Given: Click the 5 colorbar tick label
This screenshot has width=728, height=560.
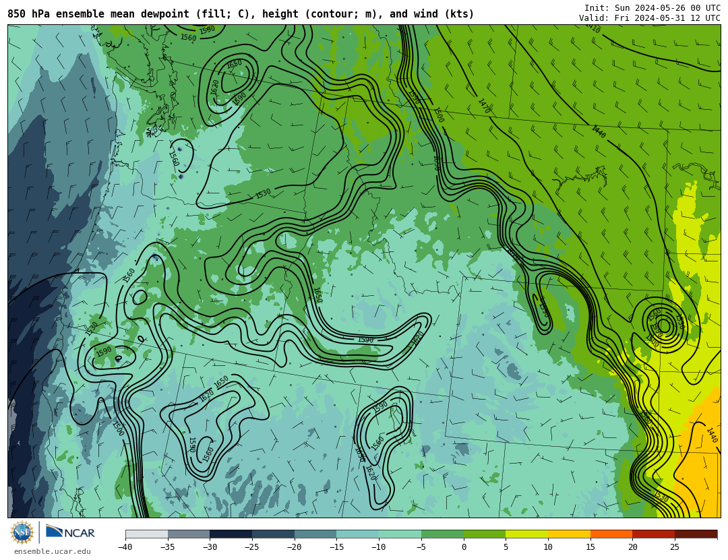Looking at the screenshot, I should tap(506, 547).
